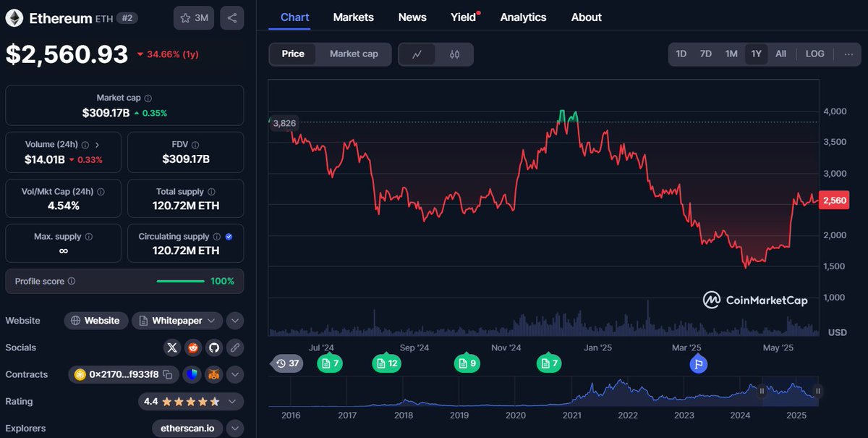Switch chart to line view
The height and width of the screenshot is (438, 868).
(x=417, y=54)
